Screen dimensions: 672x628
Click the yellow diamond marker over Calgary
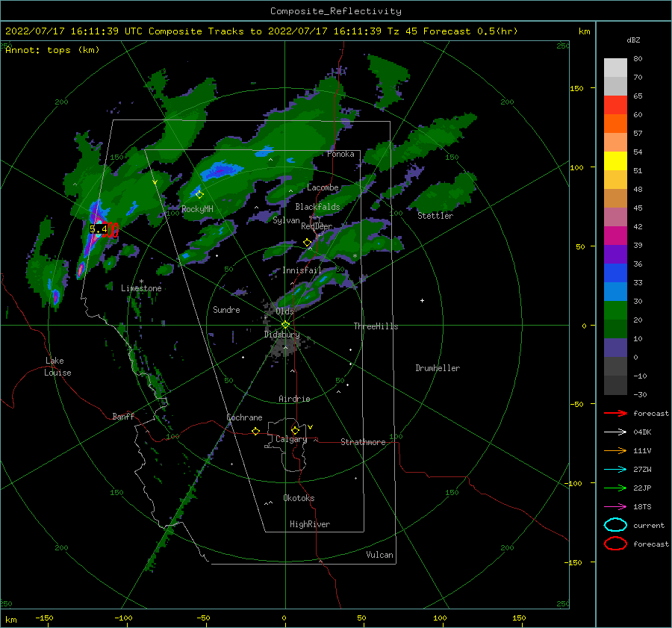(295, 430)
